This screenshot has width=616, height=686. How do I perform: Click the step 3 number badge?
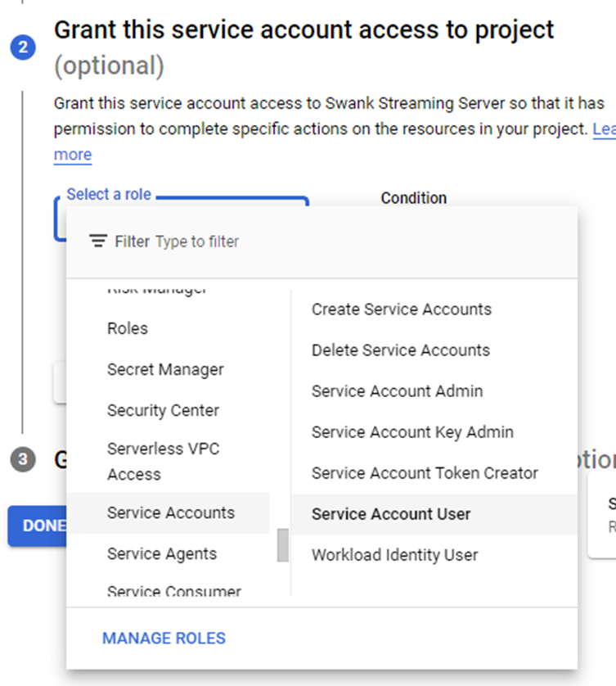[x=22, y=460]
